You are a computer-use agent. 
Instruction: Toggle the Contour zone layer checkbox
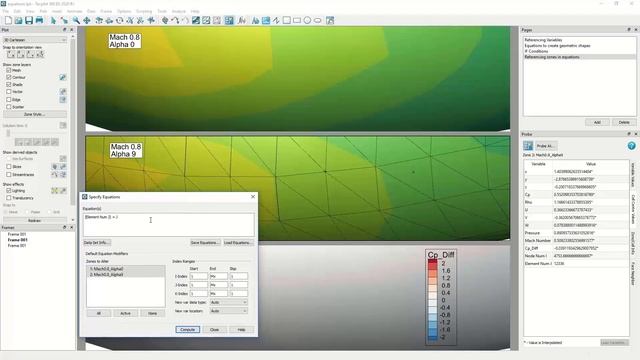click(x=9, y=77)
